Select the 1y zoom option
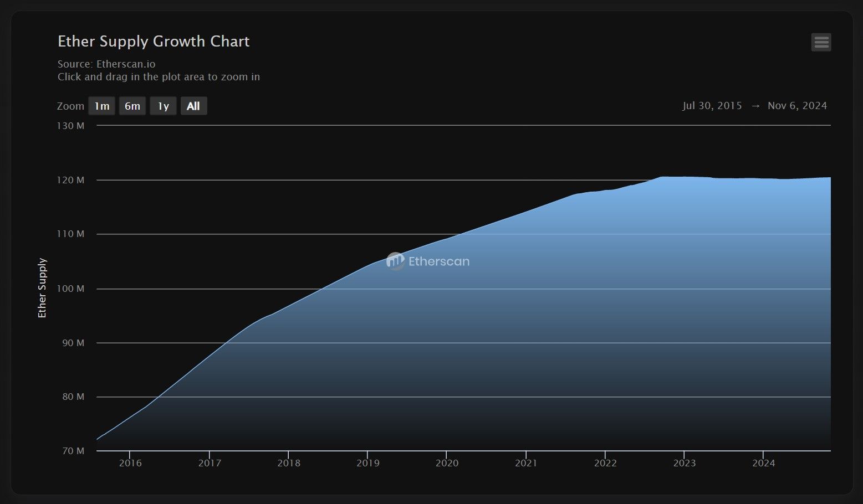This screenshot has width=863, height=504. tap(163, 106)
